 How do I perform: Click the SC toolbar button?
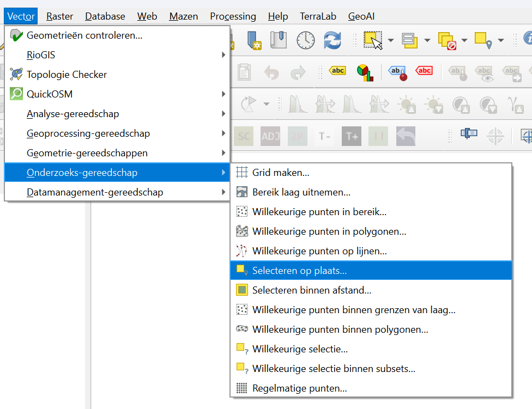[x=244, y=136]
